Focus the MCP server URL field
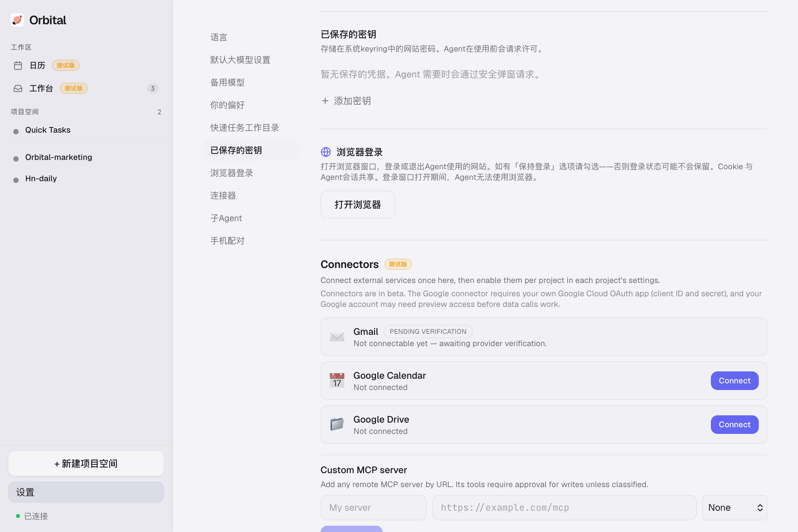The height and width of the screenshot is (532, 798). coord(564,508)
